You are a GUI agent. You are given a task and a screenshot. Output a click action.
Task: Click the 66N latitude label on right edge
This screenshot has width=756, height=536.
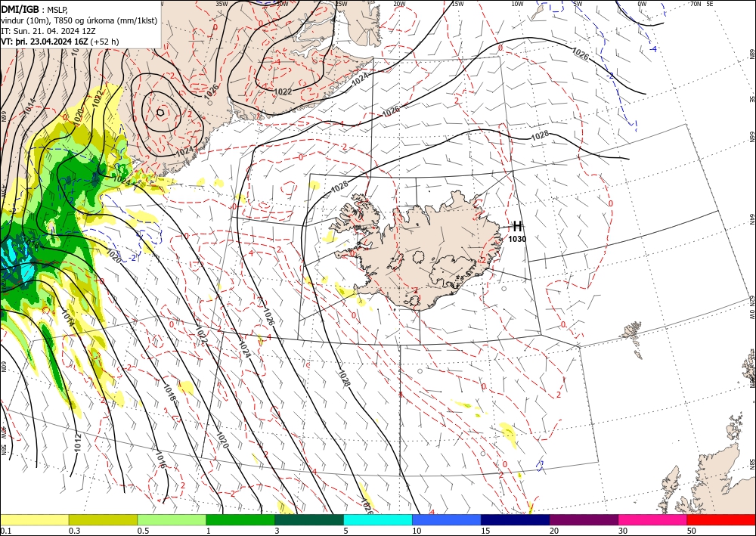pos(752,138)
